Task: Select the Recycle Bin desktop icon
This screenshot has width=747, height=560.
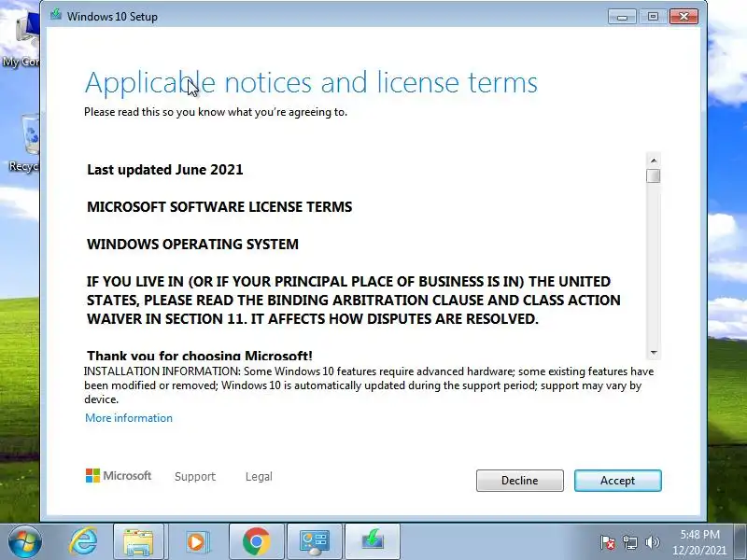Action: tap(24, 143)
